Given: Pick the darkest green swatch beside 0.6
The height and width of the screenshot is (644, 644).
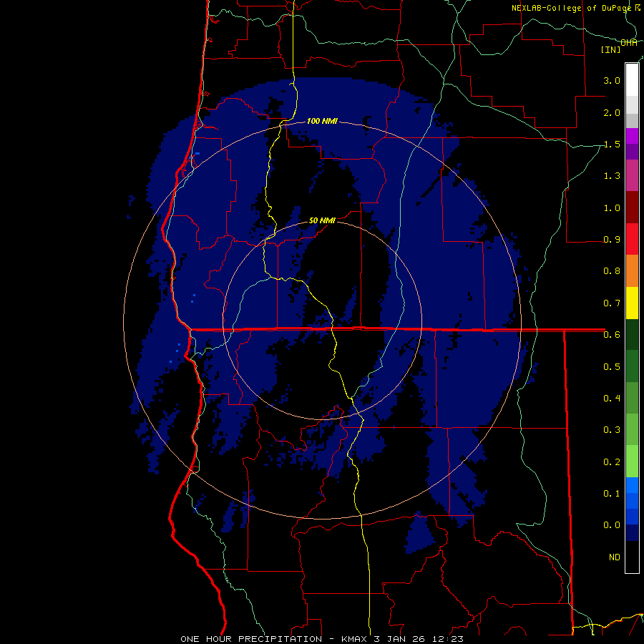Looking at the screenshot, I should pos(632,334).
